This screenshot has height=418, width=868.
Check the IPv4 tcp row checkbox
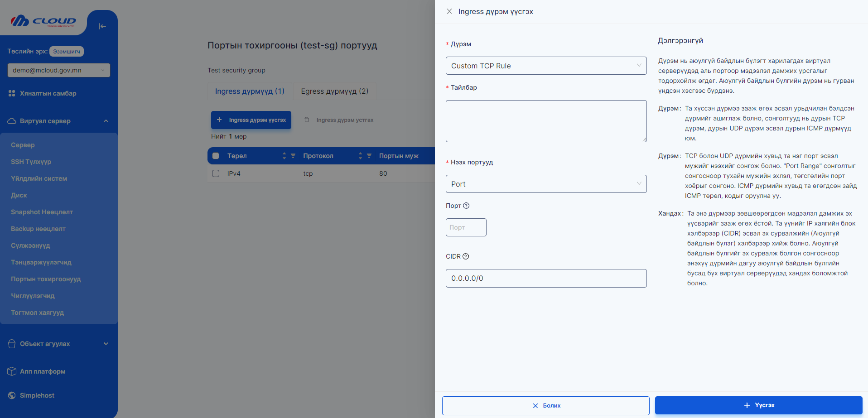[216, 173]
